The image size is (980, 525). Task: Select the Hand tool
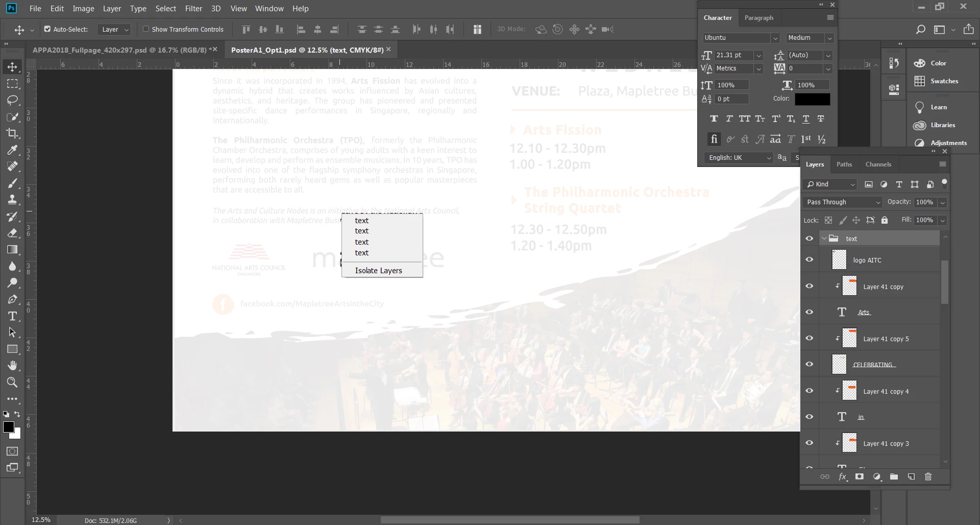tap(13, 366)
